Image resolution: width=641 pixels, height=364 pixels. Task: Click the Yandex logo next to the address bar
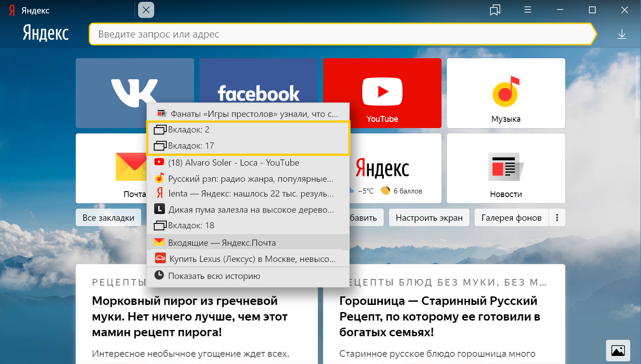45,34
